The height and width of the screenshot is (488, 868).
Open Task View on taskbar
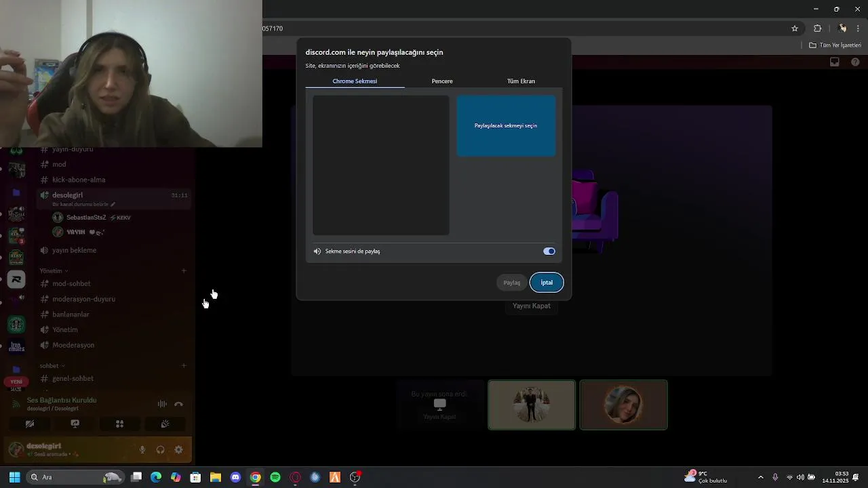(136, 477)
